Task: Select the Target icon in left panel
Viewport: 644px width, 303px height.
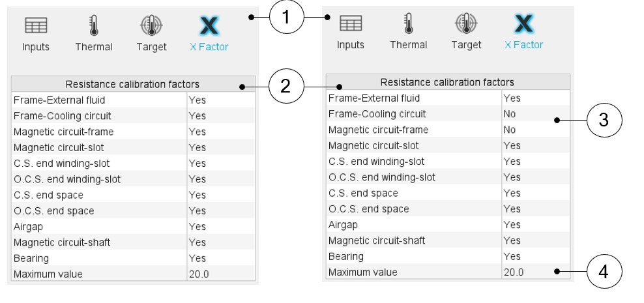Action: pos(151,26)
